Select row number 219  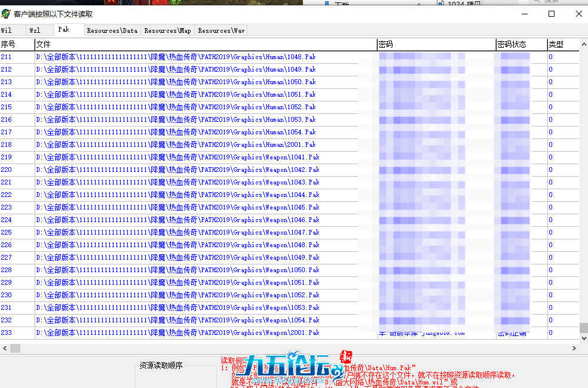[x=6, y=158]
